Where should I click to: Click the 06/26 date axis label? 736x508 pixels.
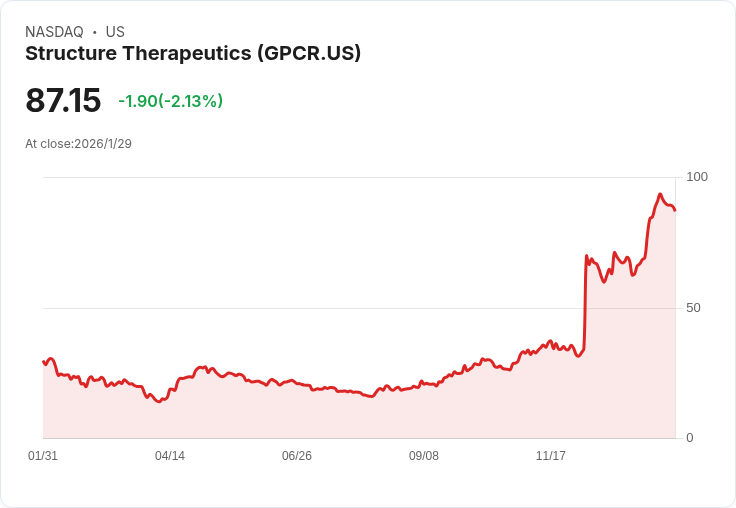pyautogui.click(x=297, y=455)
